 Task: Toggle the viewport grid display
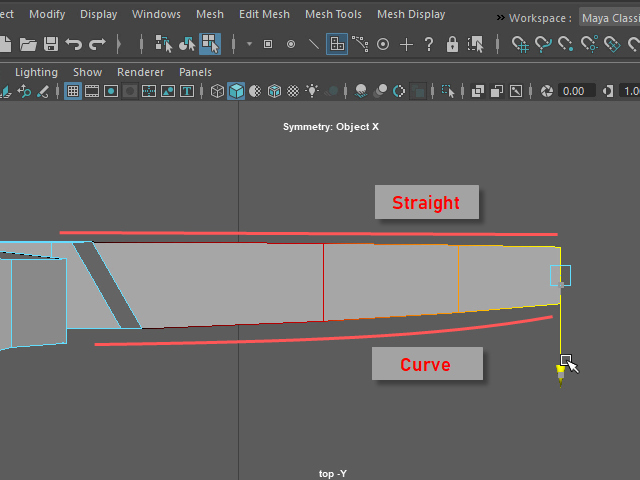[x=73, y=91]
